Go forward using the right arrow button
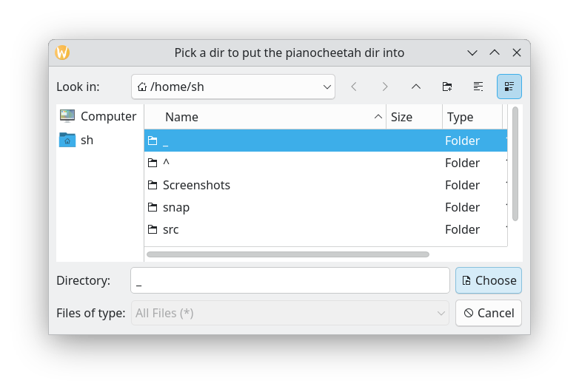This screenshot has width=579, height=392. tap(385, 87)
